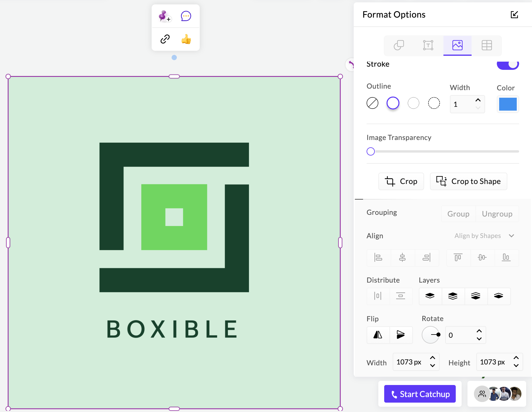532x412 pixels.
Task: Align objects to the bottom
Action: pyautogui.click(x=506, y=258)
